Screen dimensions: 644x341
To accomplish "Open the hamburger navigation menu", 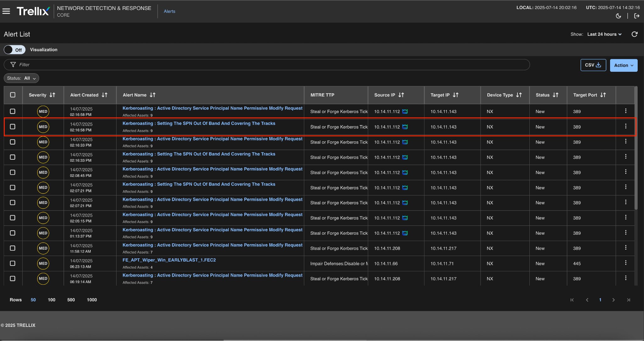I will [6, 11].
